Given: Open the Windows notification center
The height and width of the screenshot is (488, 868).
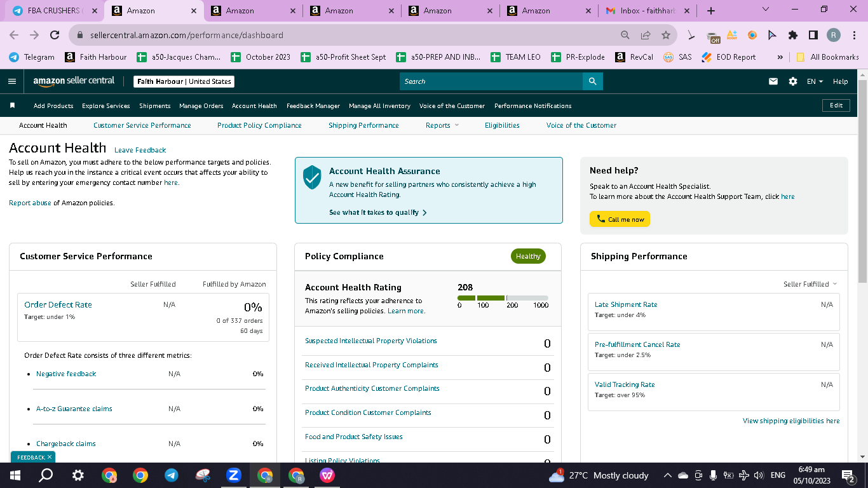Looking at the screenshot, I should [x=848, y=475].
